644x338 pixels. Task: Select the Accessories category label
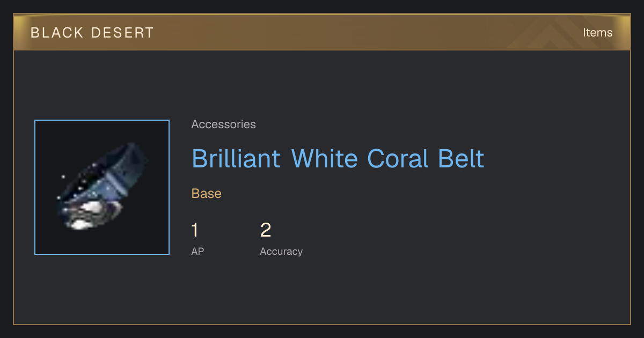point(223,124)
